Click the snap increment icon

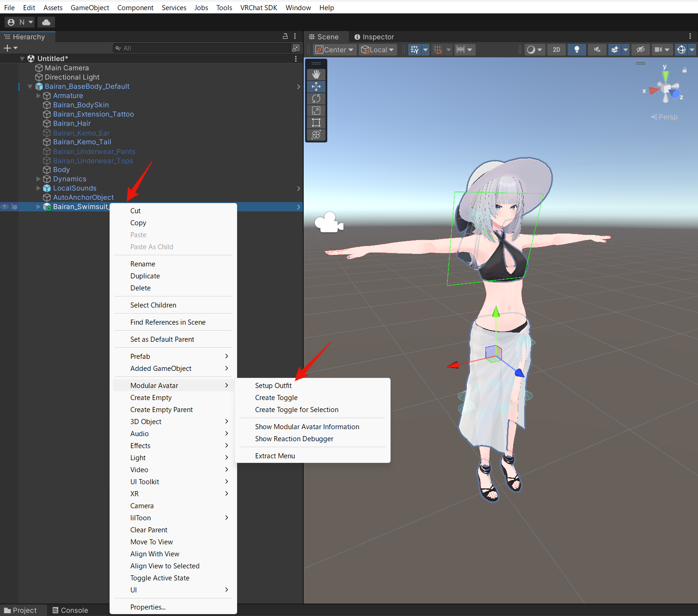coord(460,49)
